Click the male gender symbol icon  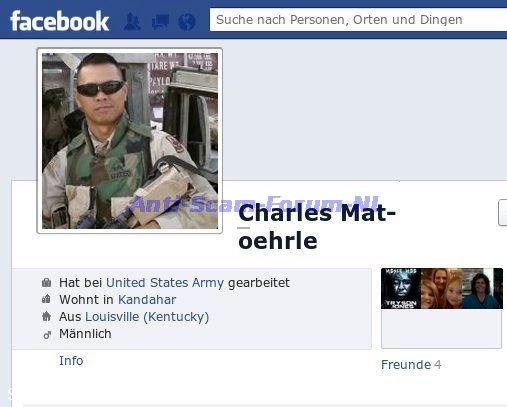(x=47, y=335)
